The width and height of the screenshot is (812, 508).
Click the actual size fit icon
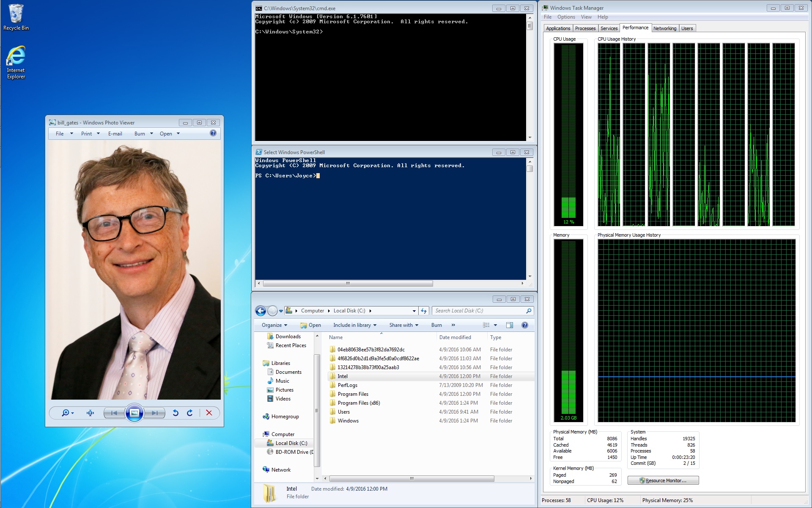(x=90, y=413)
